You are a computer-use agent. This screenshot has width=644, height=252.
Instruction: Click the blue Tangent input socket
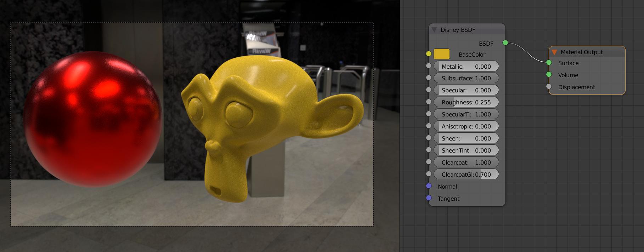point(429,198)
